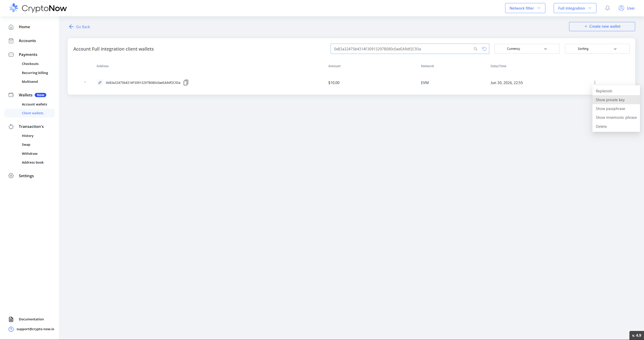Screen dimensions: 644x340
Task: Select Replenish from context menu
Action: click(x=616, y=91)
